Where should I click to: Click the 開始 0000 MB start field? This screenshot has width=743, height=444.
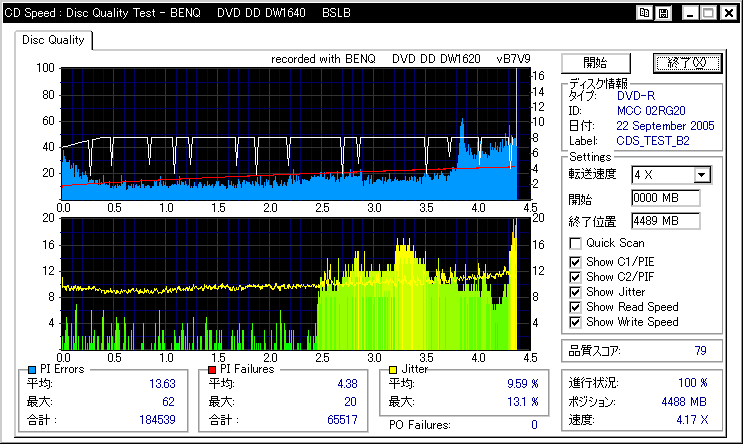[665, 198]
